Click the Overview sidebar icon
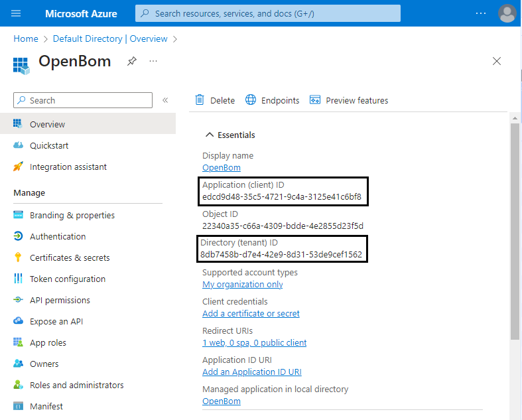522x420 pixels. click(18, 123)
